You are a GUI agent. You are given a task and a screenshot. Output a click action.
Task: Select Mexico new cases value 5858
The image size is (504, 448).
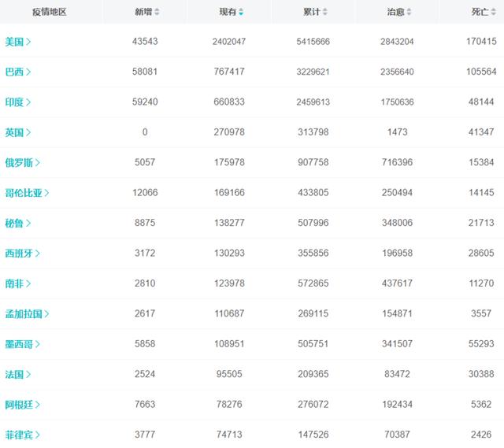coord(145,344)
